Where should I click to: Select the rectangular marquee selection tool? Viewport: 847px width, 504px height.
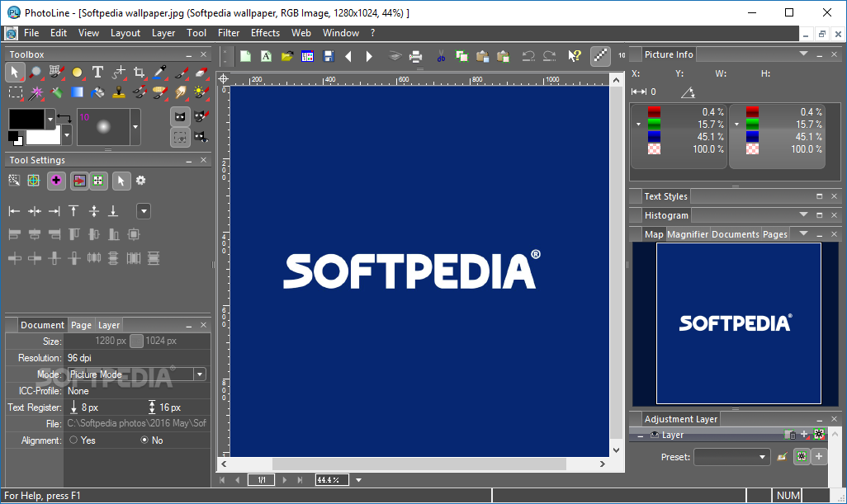point(15,93)
